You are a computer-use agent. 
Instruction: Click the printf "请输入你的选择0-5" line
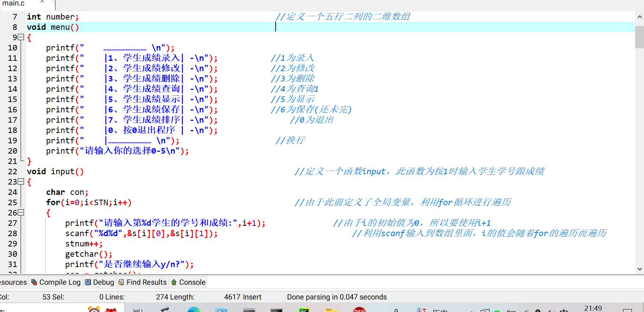[117, 151]
